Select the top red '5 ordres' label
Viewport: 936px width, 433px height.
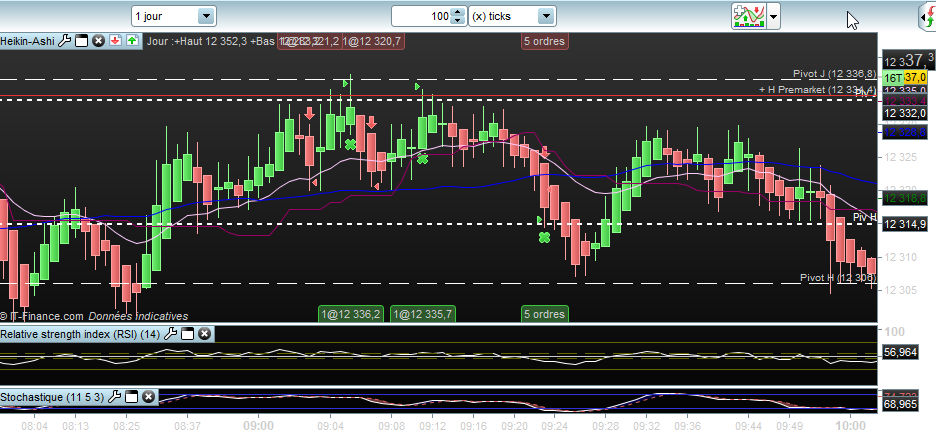point(544,41)
